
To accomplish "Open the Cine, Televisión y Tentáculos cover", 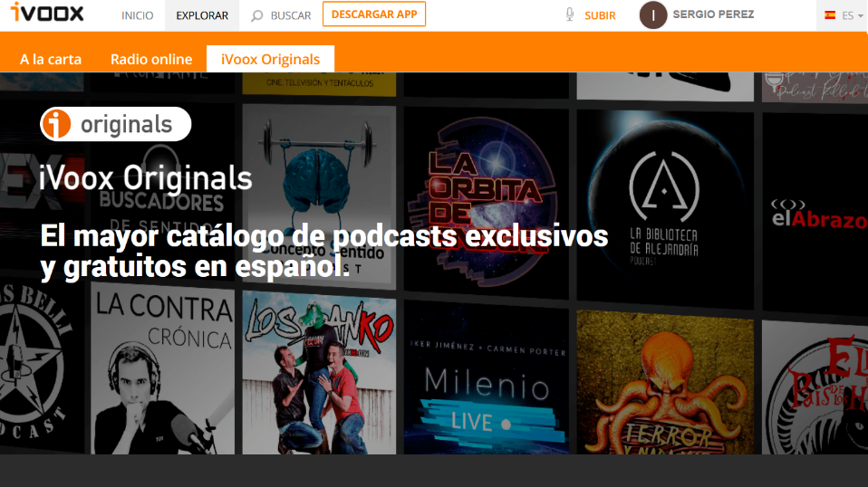I will (x=319, y=83).
